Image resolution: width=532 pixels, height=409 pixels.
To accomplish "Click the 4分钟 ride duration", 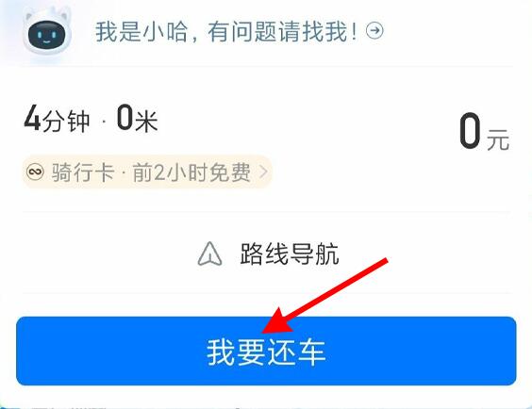I will pos(57,120).
